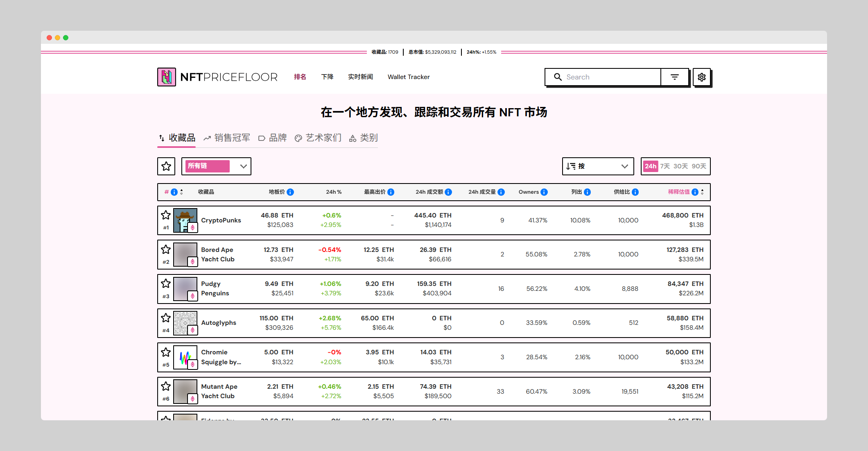Screen dimensions: 868x451
Task: Click Ethereum badge on Chromie Squiggle thumbnail
Action: pyautogui.click(x=192, y=364)
